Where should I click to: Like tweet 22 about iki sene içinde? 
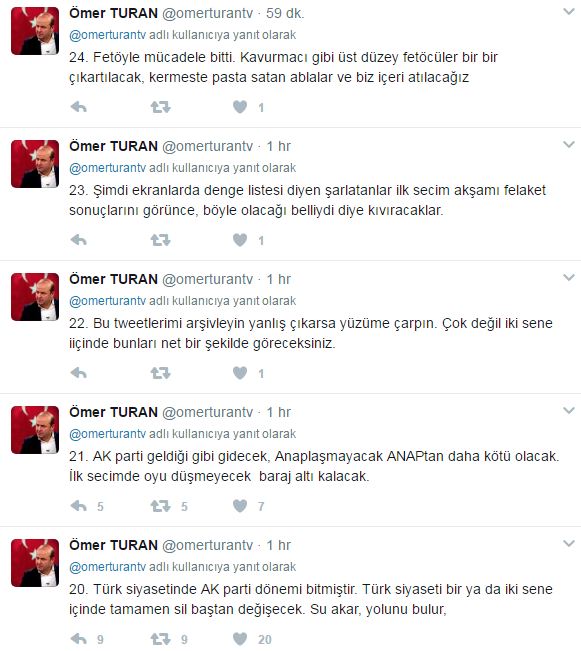pyautogui.click(x=240, y=373)
